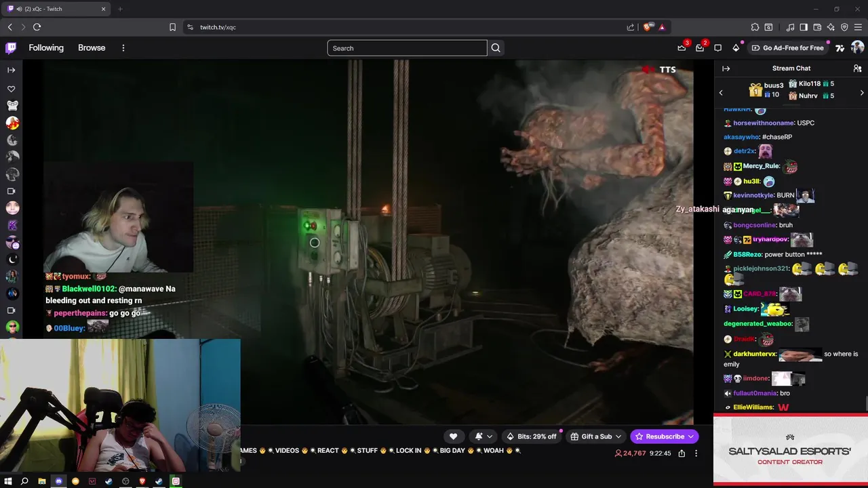Click username horsewithnoname in chat
Viewport: 868px width, 488px height.
(x=764, y=123)
